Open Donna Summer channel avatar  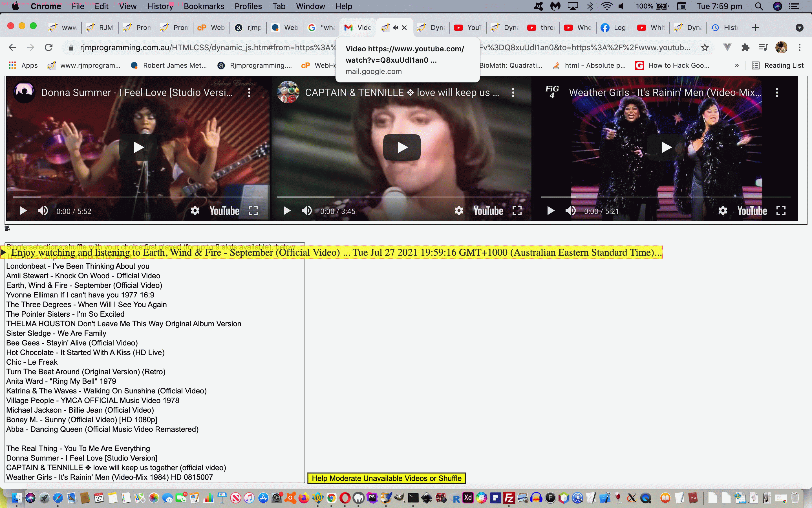24,92
